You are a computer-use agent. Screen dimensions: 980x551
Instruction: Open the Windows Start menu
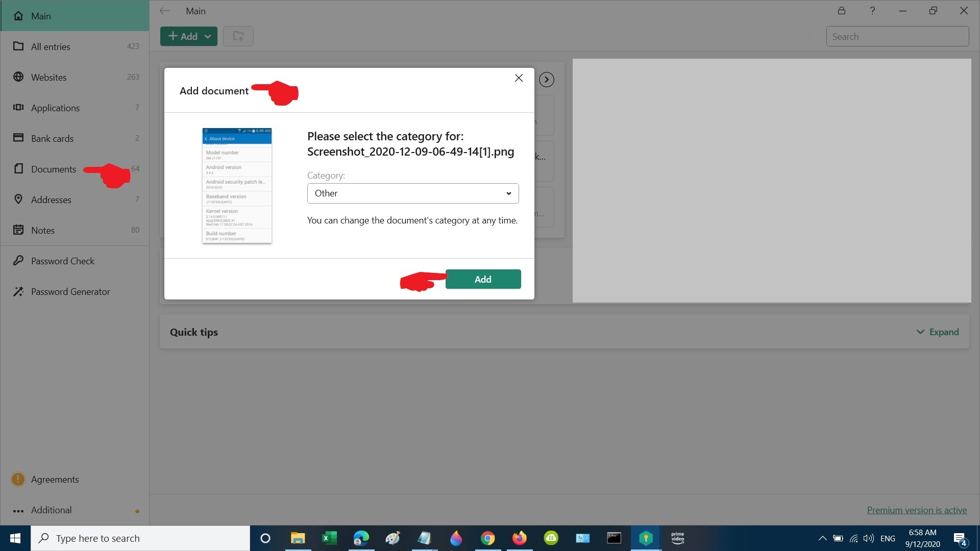[x=15, y=538]
